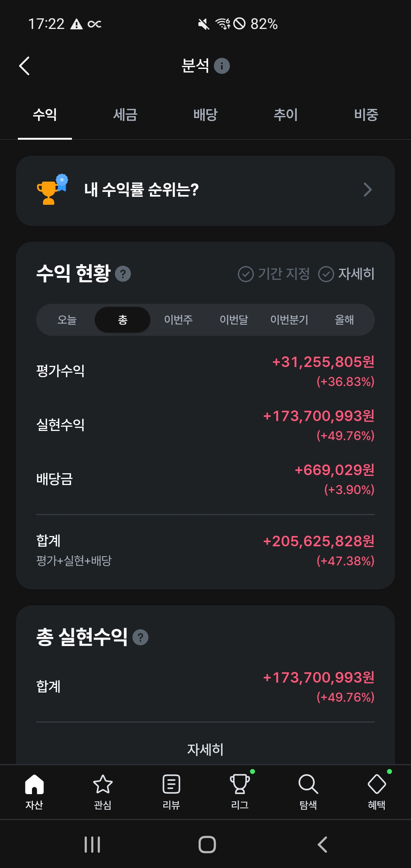The width and height of the screenshot is (411, 868).
Task: Expand the 내 수익률 순위는? banner chevron
Action: [367, 190]
